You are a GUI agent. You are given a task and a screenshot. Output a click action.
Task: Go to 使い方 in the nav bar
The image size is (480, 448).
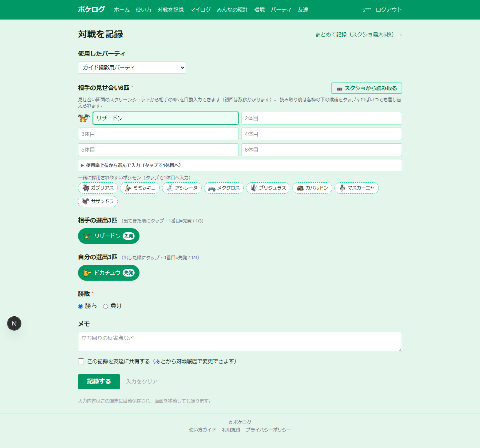[144, 10]
